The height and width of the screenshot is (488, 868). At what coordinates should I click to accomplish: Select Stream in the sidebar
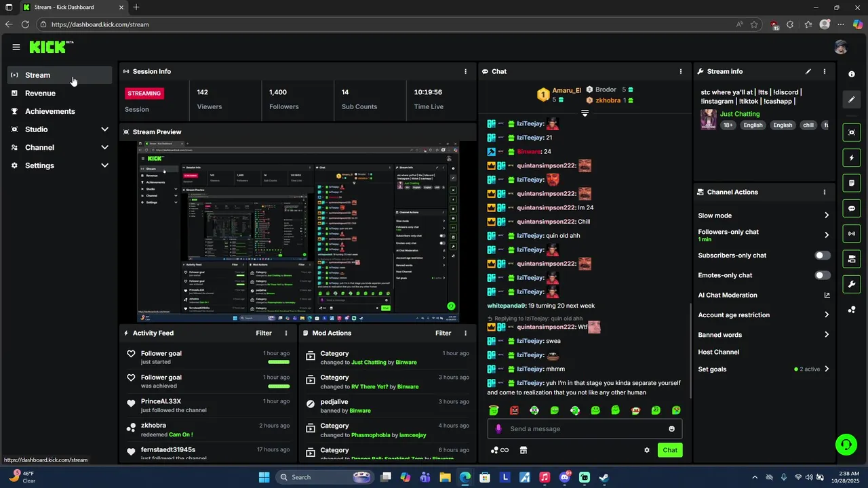[60, 75]
